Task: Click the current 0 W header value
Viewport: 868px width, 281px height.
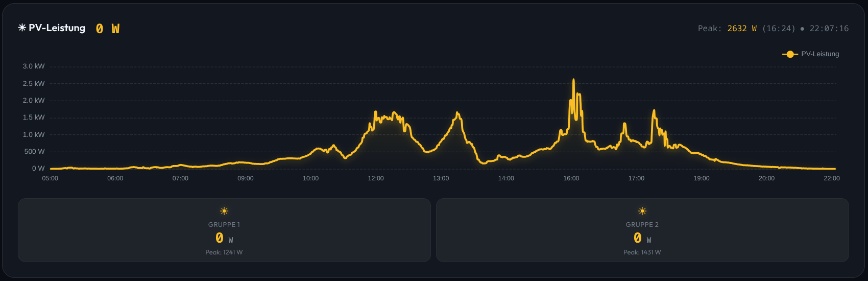Action: [108, 29]
